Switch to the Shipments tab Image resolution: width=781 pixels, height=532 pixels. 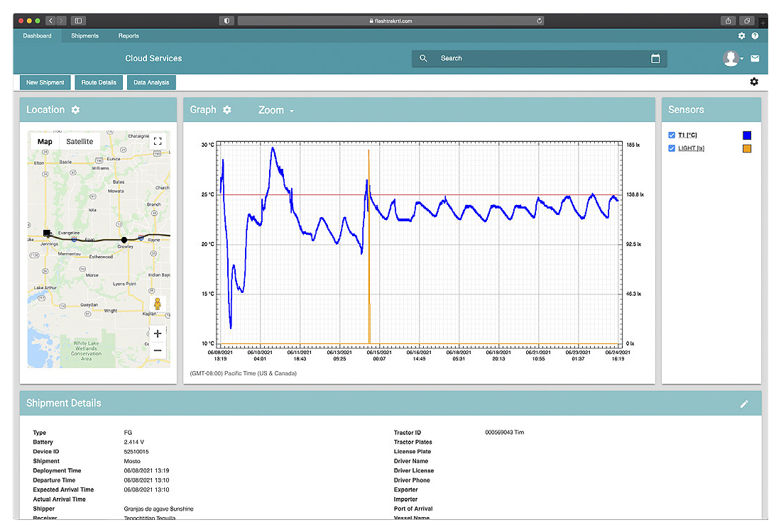(x=84, y=35)
